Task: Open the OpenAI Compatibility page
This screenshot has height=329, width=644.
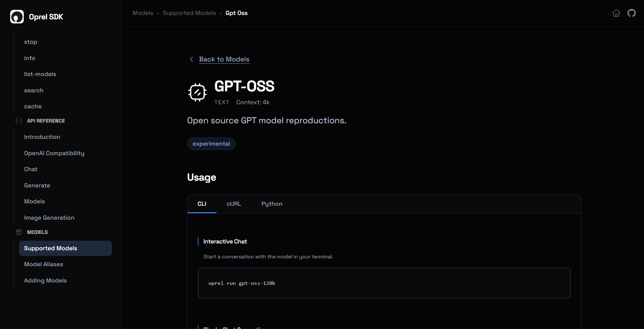Action: [54, 153]
